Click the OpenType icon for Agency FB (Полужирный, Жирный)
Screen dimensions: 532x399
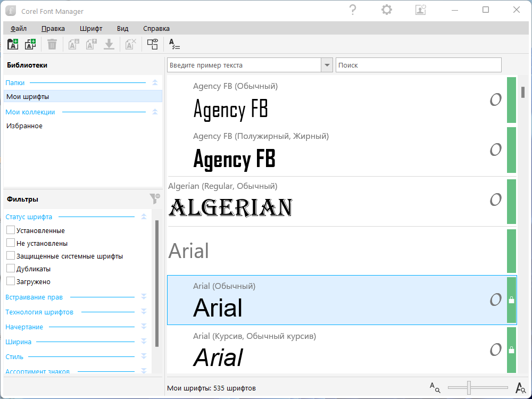496,149
